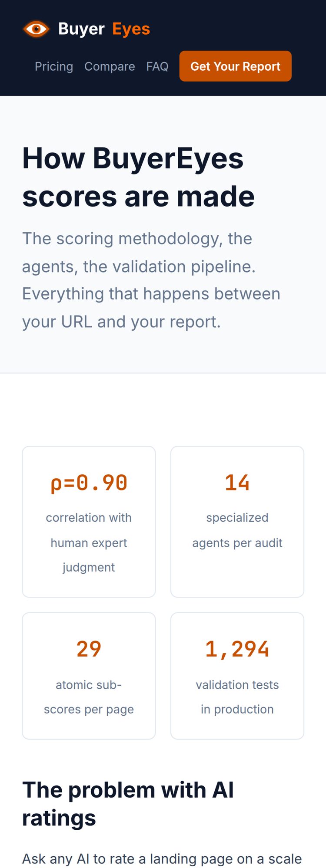Select the How BuyerEyes scores are made heading
The height and width of the screenshot is (868, 326).
click(x=138, y=177)
